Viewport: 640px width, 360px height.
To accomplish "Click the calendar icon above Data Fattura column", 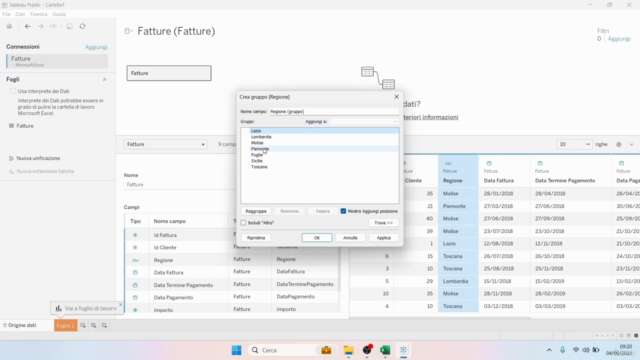I will click(x=489, y=163).
